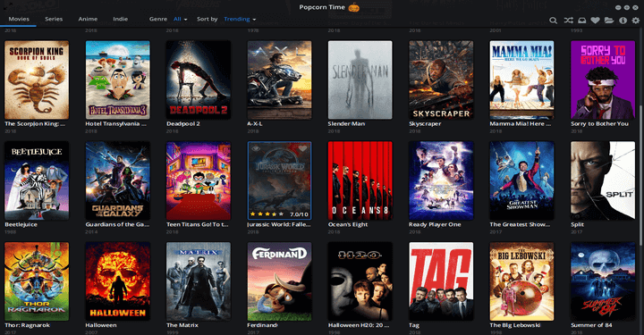Select the Skyscraper poster
Viewport: 644px width, 335px height.
click(x=441, y=80)
